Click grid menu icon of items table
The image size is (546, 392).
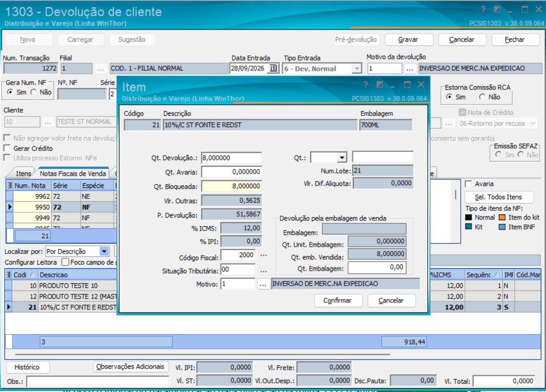(x=9, y=275)
